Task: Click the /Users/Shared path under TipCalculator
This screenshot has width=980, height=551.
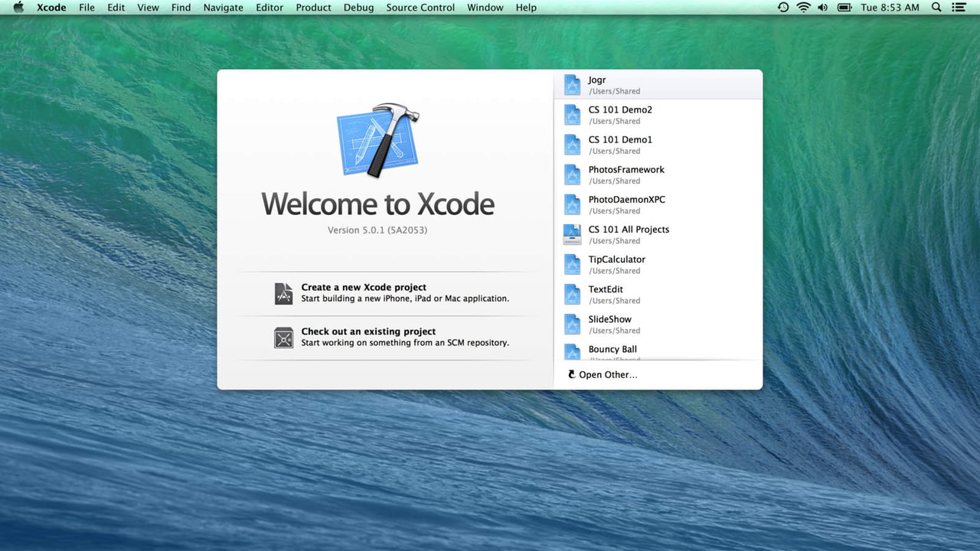Action: pos(614,271)
